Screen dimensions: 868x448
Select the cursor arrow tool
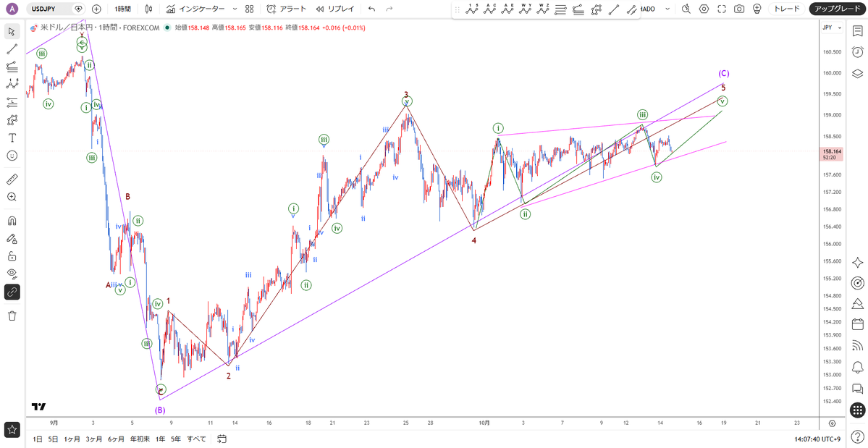12,31
